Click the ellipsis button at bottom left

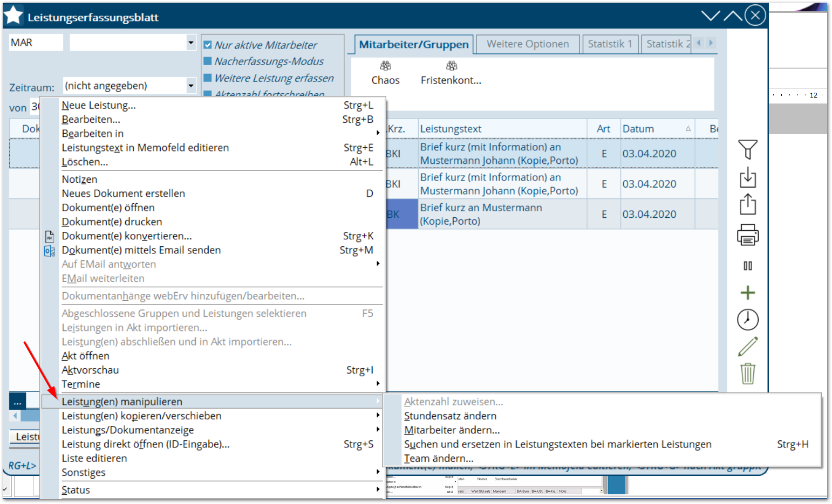click(x=17, y=402)
